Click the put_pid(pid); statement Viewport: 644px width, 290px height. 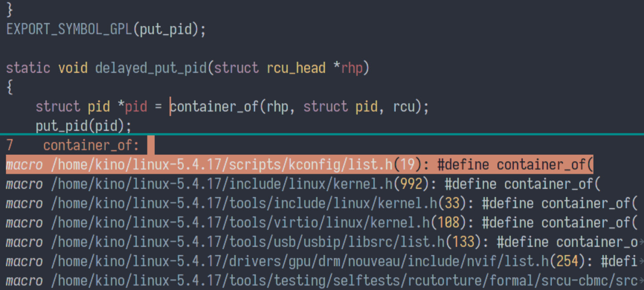pos(84,126)
